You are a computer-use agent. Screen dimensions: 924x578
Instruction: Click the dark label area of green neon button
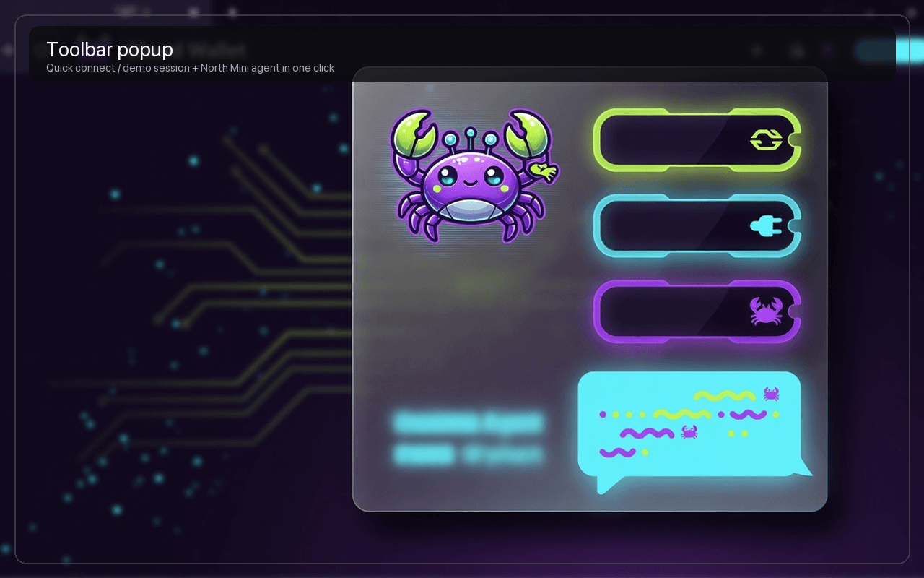pos(673,140)
